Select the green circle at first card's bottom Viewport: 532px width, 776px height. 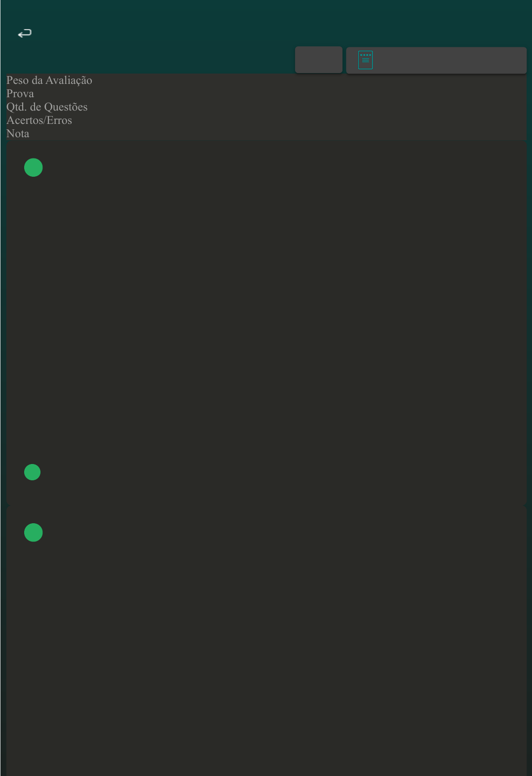[x=33, y=472]
